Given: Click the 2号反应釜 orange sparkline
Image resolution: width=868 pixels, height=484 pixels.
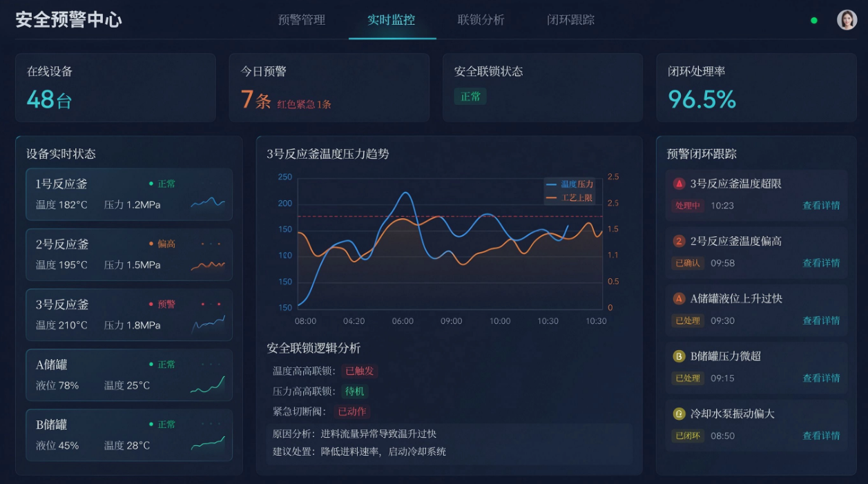Looking at the screenshot, I should 208,264.
